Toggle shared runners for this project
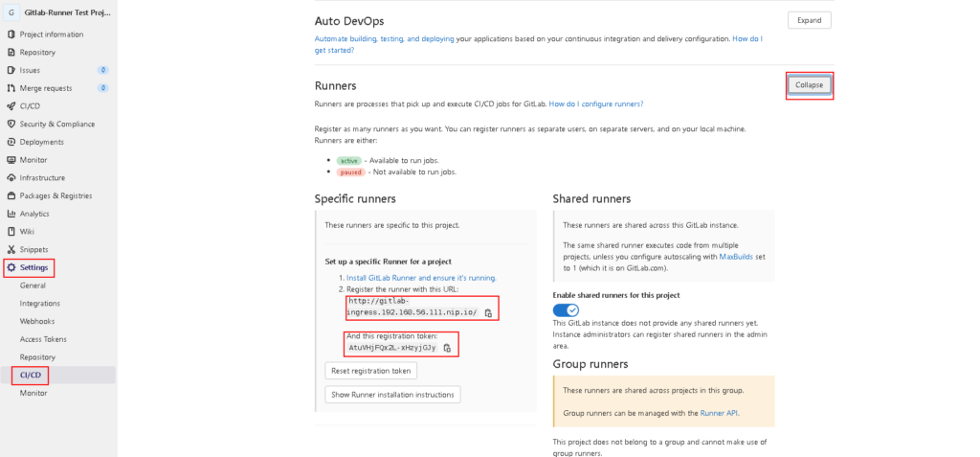Viewport: 980px width, 457px height. (x=566, y=309)
